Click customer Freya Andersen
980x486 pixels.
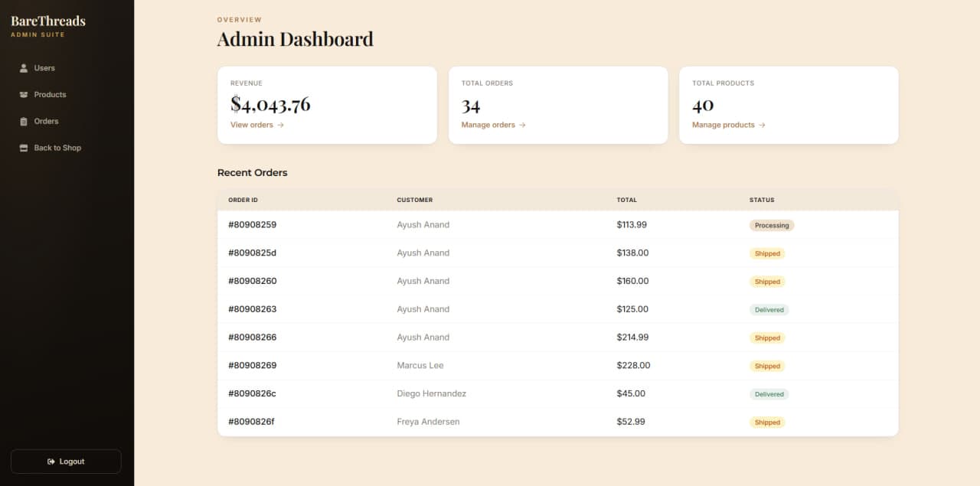pos(428,422)
